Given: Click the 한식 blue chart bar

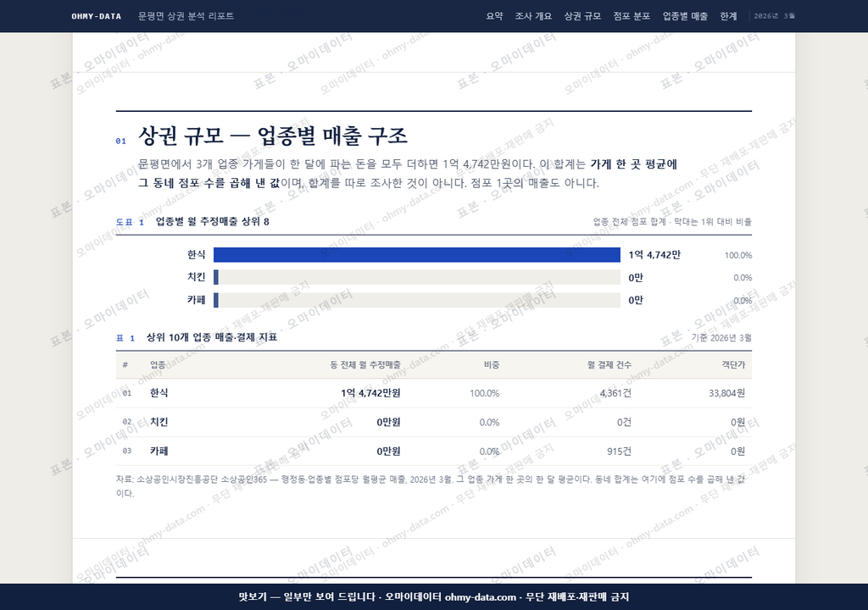Looking at the screenshot, I should tap(417, 255).
